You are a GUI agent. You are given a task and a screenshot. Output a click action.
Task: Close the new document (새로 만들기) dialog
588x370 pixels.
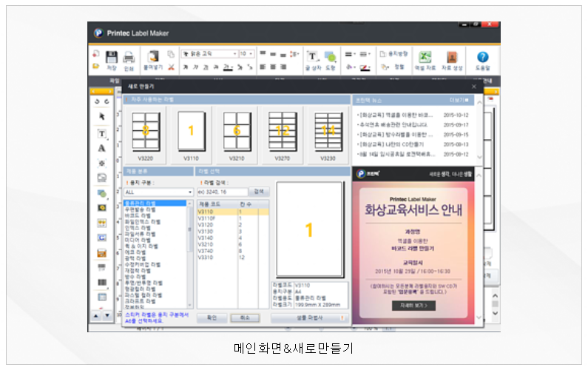tap(474, 87)
